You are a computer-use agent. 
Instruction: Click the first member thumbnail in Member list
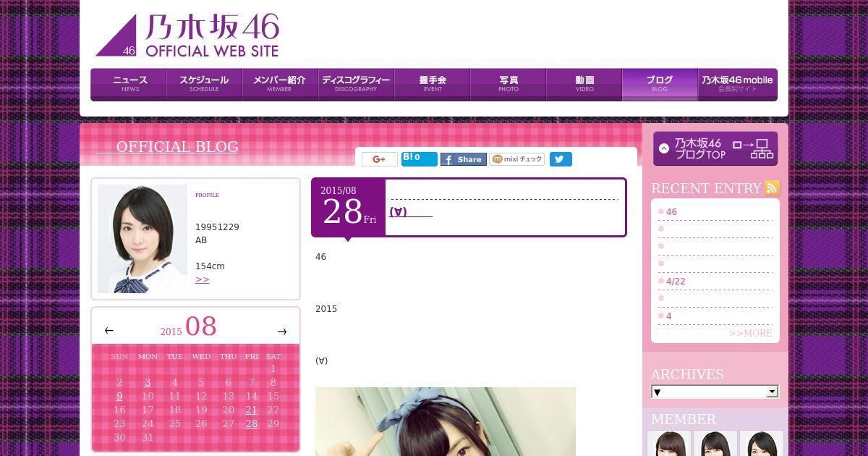tap(669, 443)
